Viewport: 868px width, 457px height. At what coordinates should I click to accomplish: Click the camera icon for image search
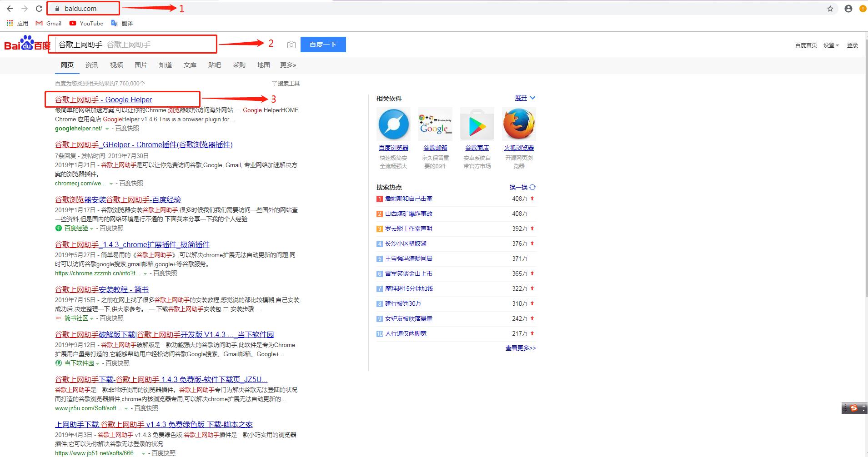click(x=291, y=44)
